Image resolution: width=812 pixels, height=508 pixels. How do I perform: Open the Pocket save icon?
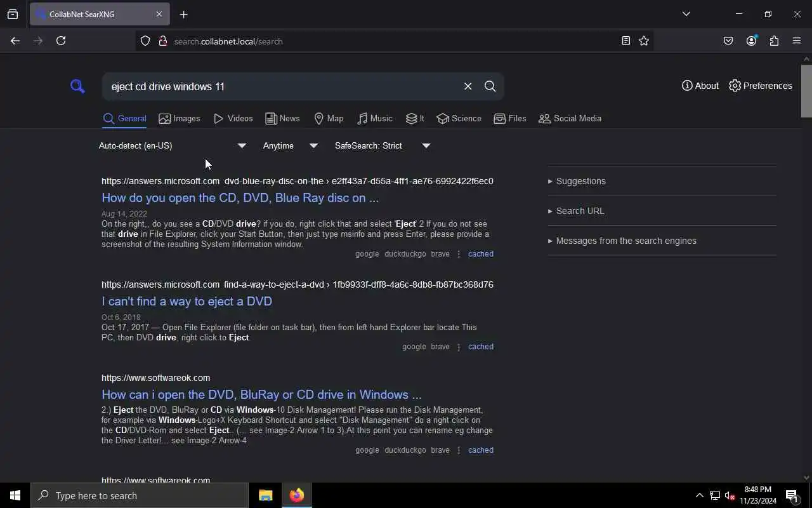[728, 41]
